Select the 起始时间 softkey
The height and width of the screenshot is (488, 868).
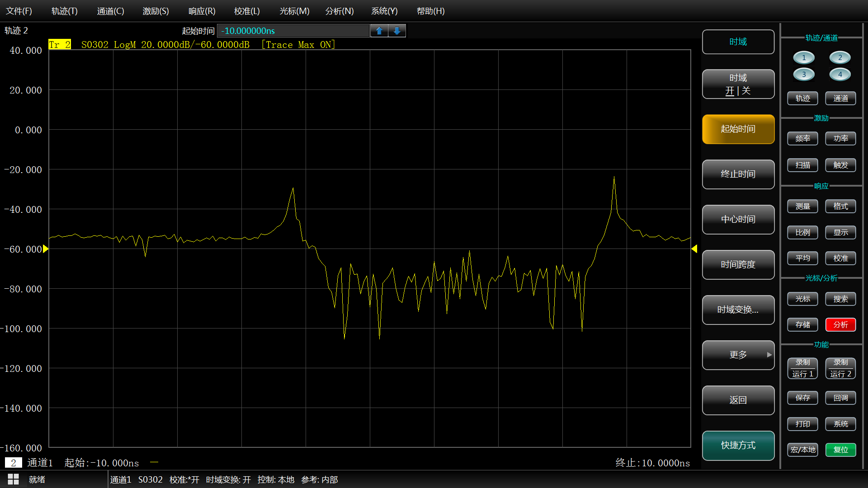tap(738, 129)
